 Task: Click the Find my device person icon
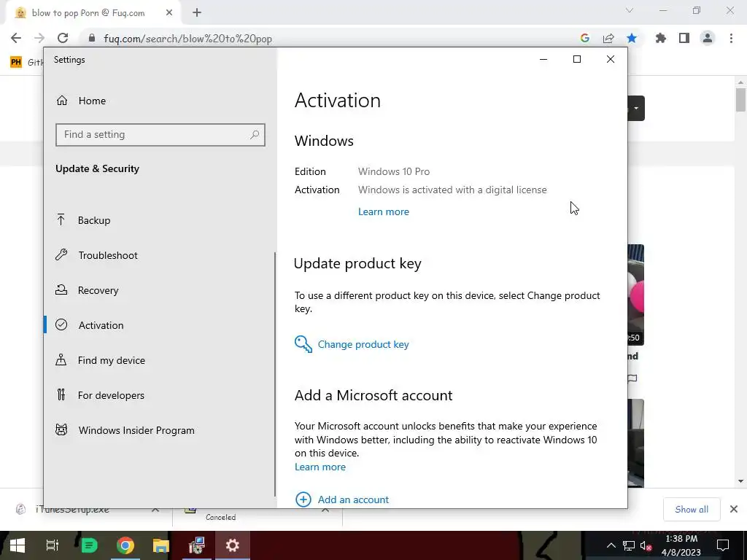point(61,360)
